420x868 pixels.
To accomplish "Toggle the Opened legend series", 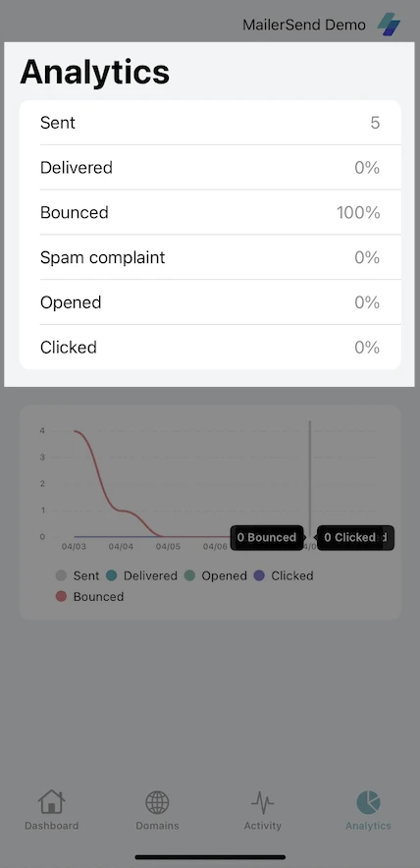I will point(215,575).
